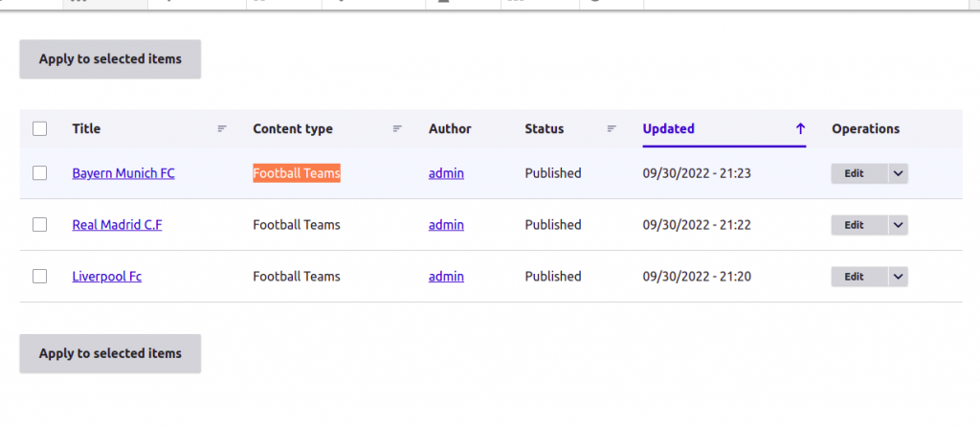Open the Liverpool Fc title link

coord(107,277)
